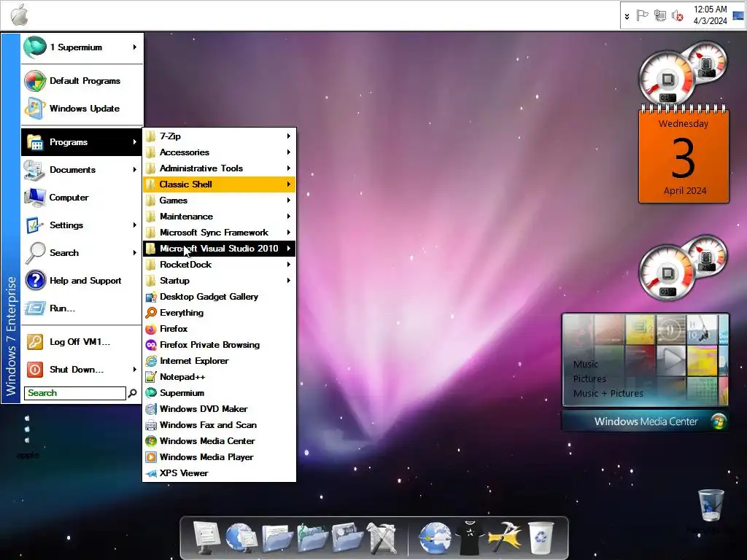
Task: Open the 1 Supermium recent item
Action: [x=82, y=47]
